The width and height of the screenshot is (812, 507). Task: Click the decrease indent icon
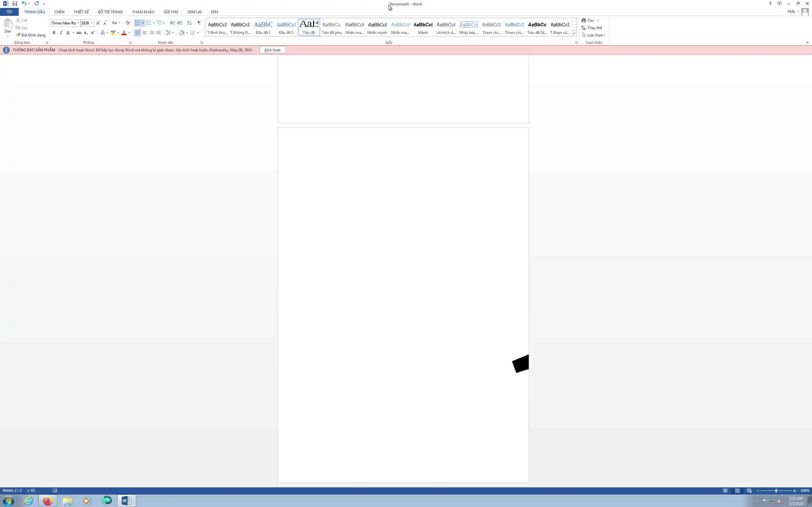pyautogui.click(x=173, y=23)
